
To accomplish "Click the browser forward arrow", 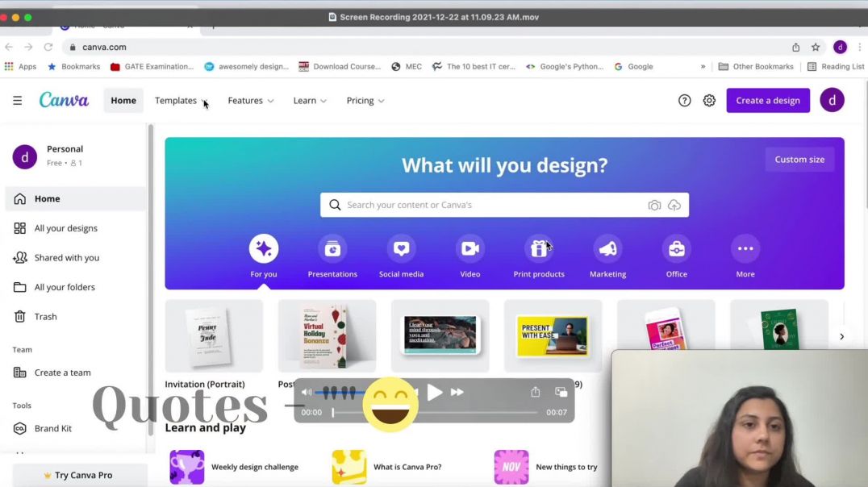I will (x=28, y=47).
